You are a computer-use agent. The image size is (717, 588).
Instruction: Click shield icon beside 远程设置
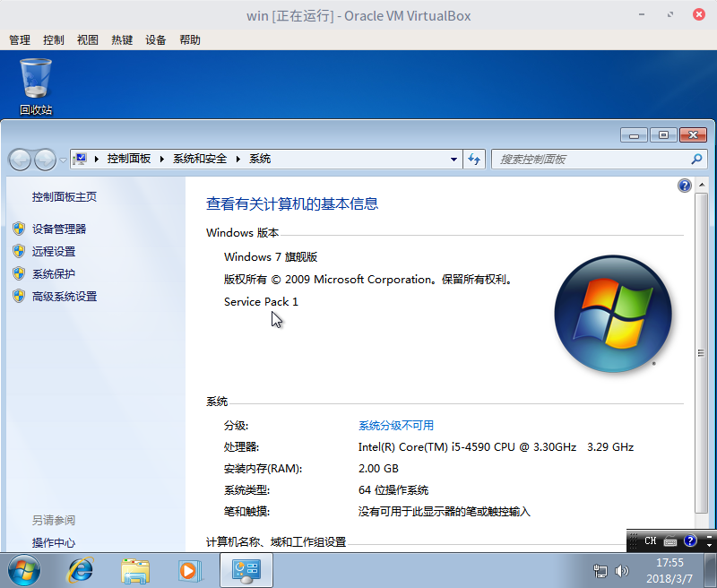19,251
